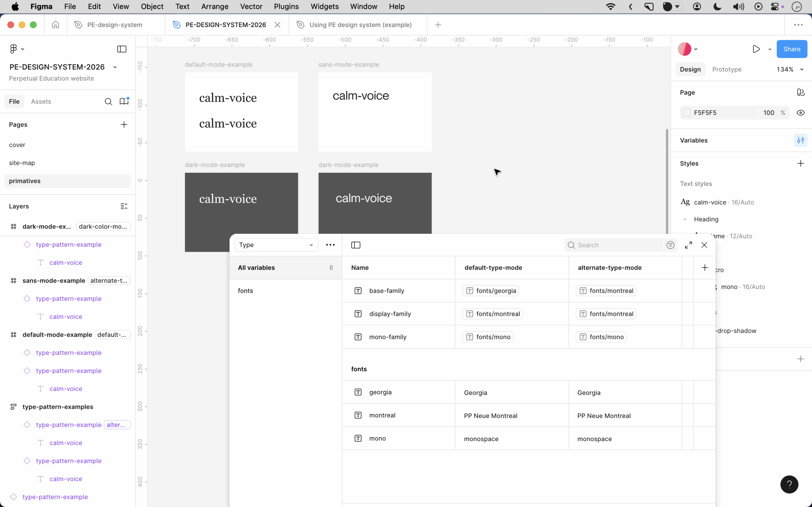Toggle page background visibility eye
The image size is (812, 507).
800,113
